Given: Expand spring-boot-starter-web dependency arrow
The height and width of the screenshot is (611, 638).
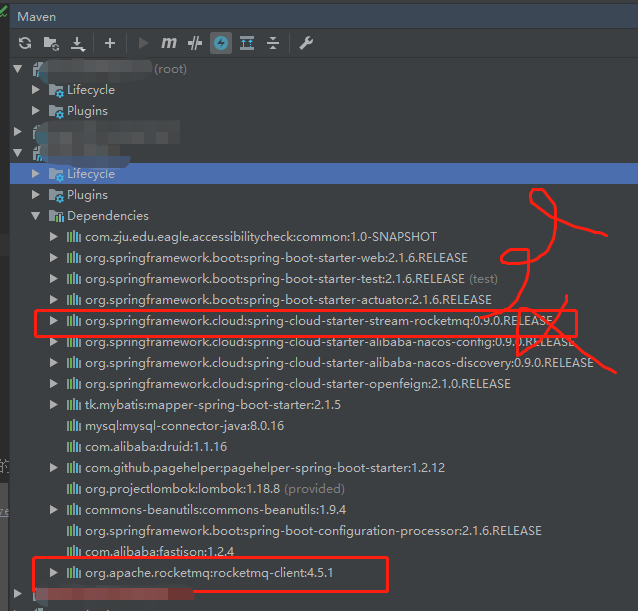Looking at the screenshot, I should pyautogui.click(x=53, y=258).
